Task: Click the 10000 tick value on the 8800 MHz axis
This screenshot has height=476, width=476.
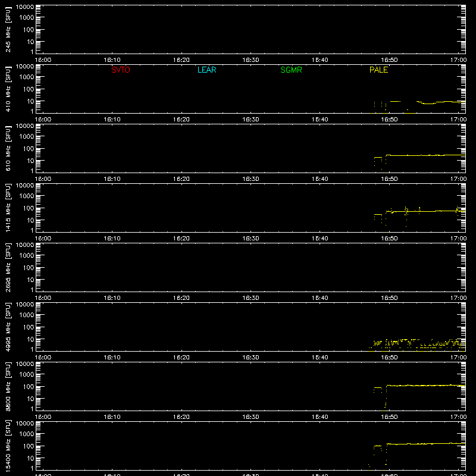Action: click(x=25, y=364)
